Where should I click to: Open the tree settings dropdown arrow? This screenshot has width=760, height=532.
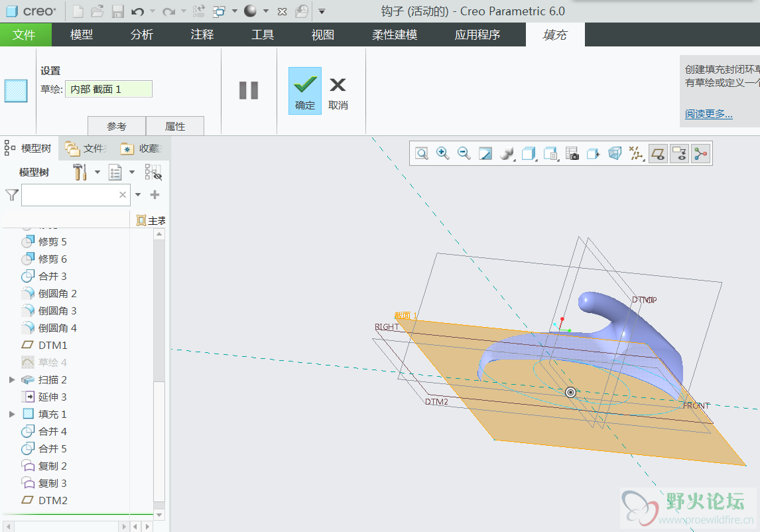tap(97, 172)
